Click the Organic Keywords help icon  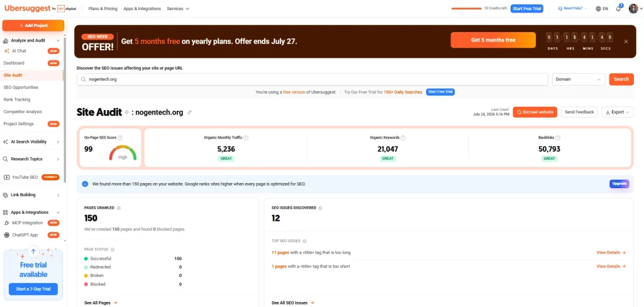[403, 138]
